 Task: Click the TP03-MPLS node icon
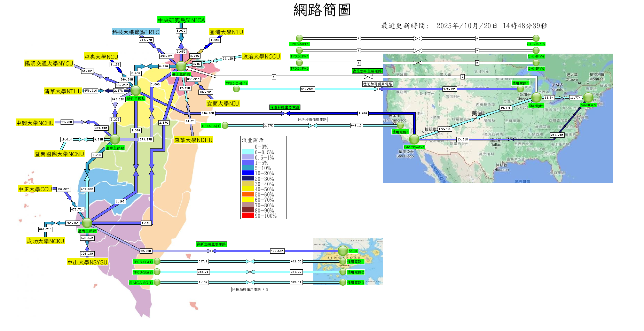click(x=299, y=38)
